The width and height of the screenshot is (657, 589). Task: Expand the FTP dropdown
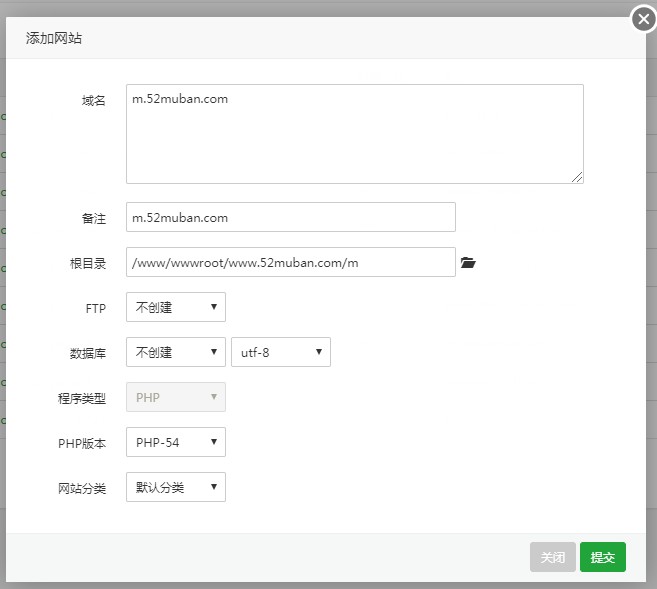tap(176, 307)
